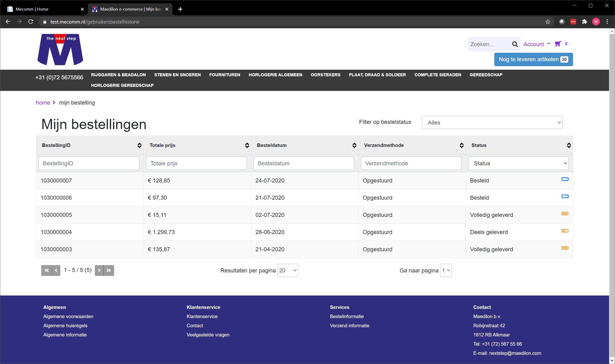The width and height of the screenshot is (615, 364).
Task: Click Nog te leveren artikelen button
Action: [x=533, y=59]
